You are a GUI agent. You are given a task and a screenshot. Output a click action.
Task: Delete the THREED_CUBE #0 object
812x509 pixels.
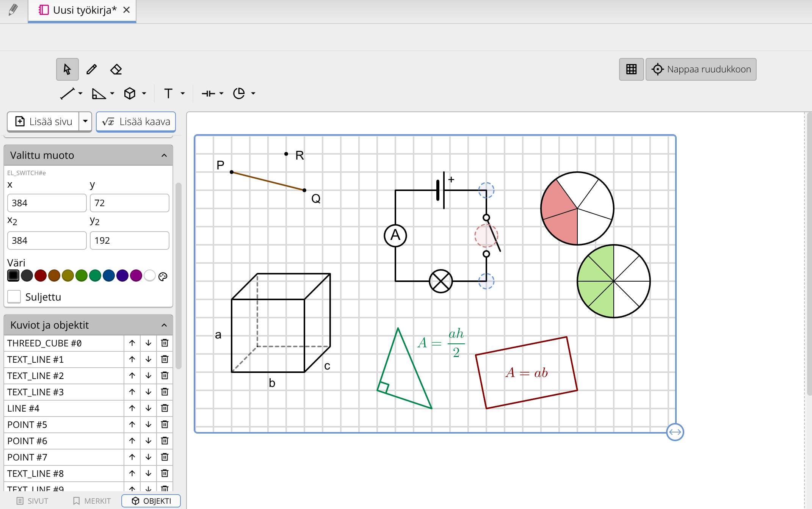click(165, 343)
